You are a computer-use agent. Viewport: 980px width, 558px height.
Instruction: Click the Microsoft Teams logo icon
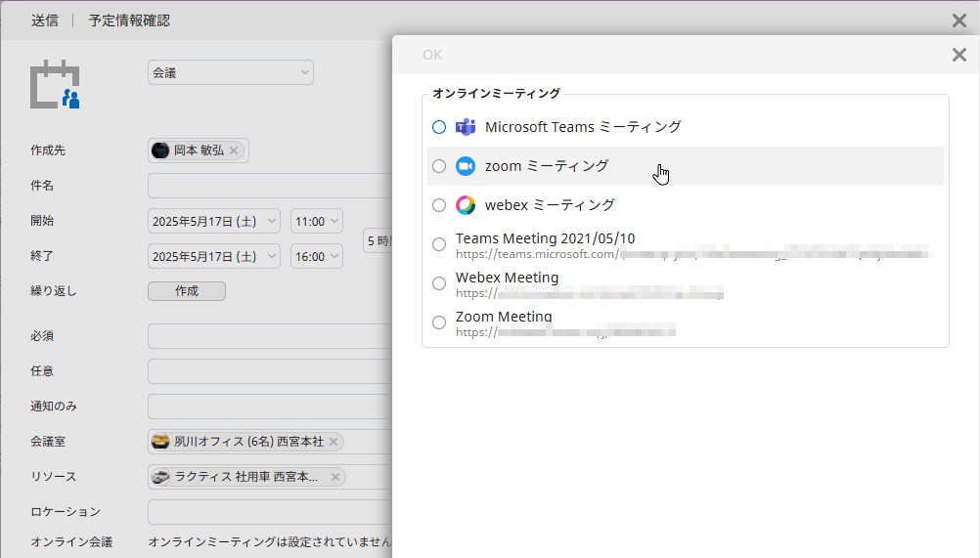466,127
